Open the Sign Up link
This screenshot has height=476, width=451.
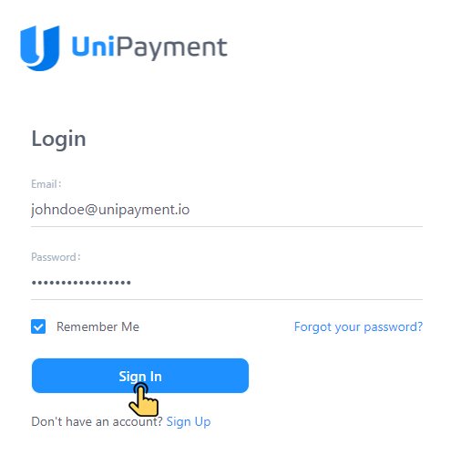(x=189, y=422)
